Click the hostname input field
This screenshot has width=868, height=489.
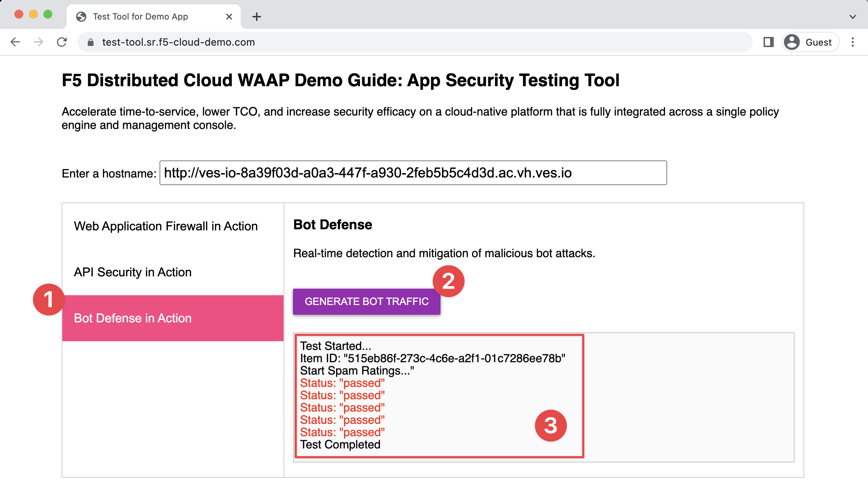point(413,173)
